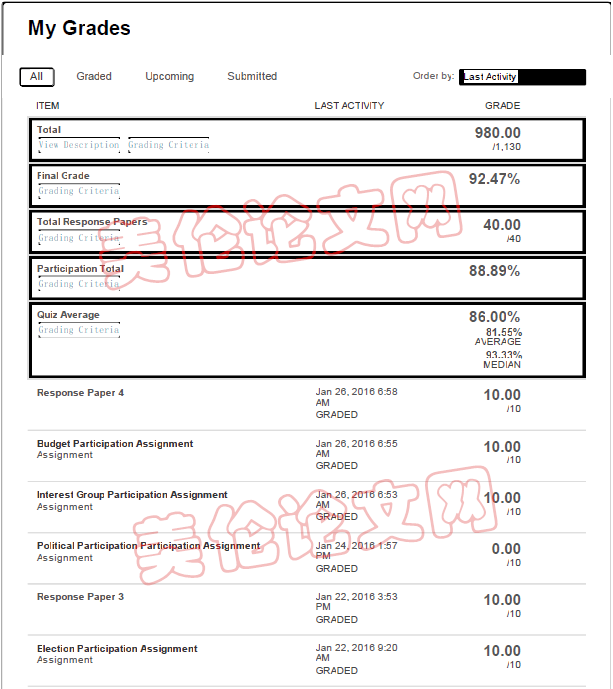Click the LAST ACTIVITY column header
This screenshot has height=689, width=613.
pyautogui.click(x=349, y=106)
